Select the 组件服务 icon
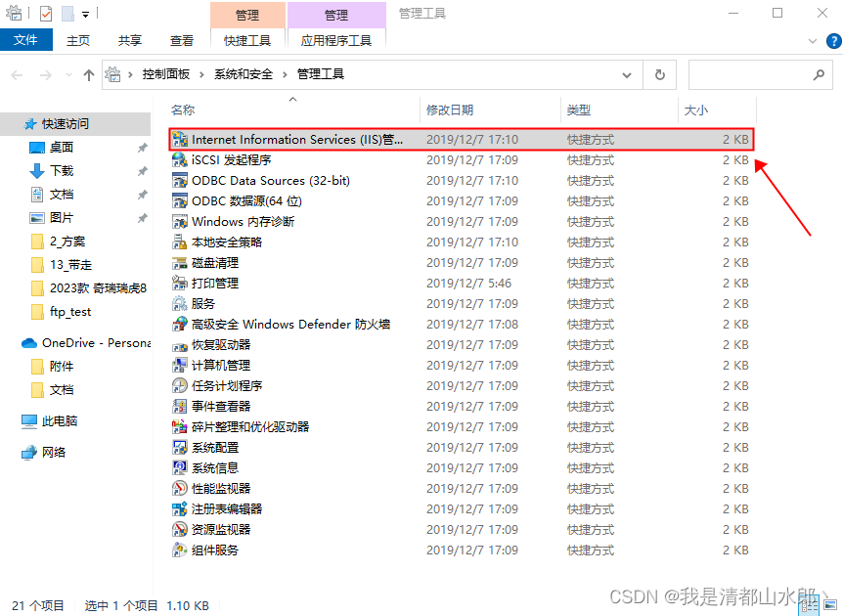 [x=180, y=550]
